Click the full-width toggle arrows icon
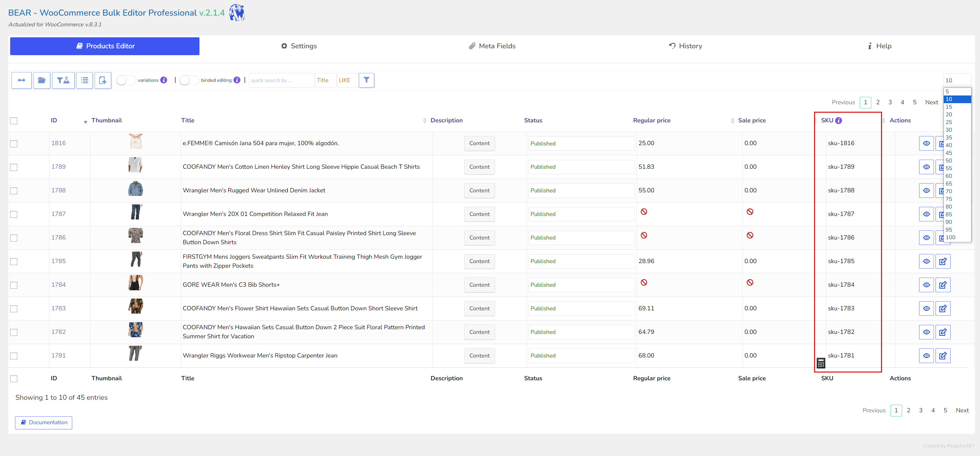 coord(21,80)
